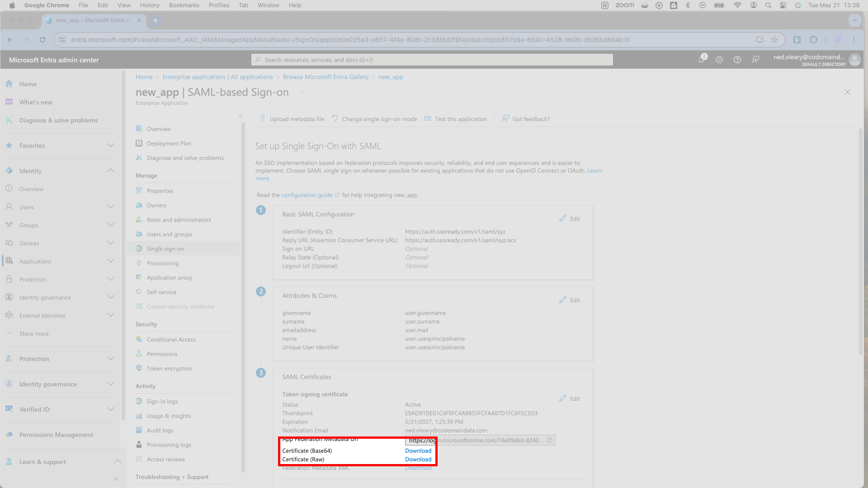The image size is (868, 488).
Task: Click the search resources field
Action: [x=432, y=60]
